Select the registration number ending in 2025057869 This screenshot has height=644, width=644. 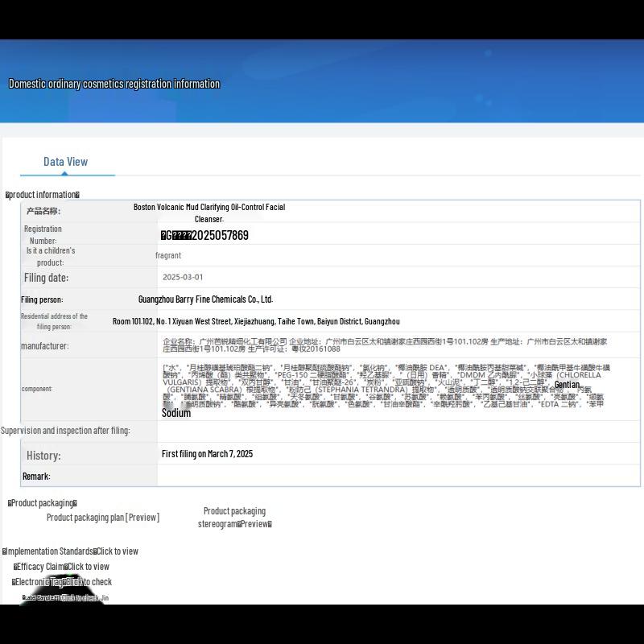click(x=204, y=235)
